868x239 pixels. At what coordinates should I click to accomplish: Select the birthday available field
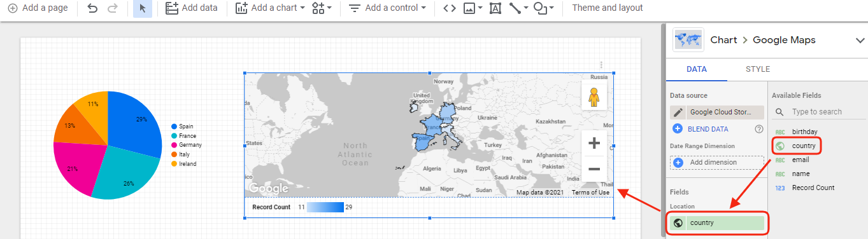tap(805, 132)
